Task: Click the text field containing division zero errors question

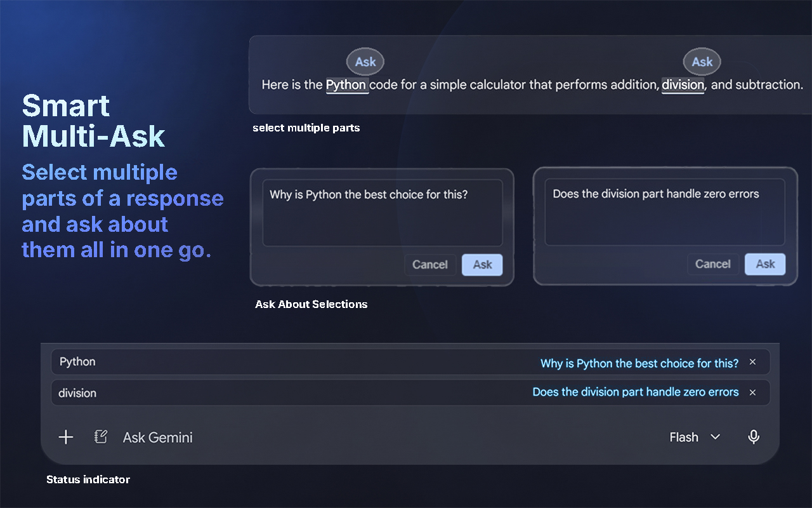Action: pyautogui.click(x=665, y=212)
